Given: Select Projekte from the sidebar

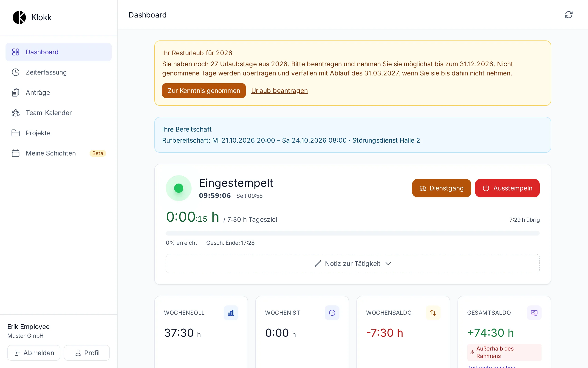Looking at the screenshot, I should (59, 133).
